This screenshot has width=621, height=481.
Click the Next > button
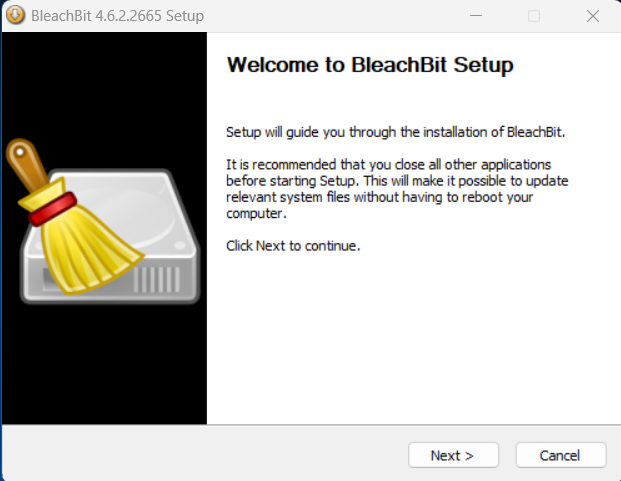tap(453, 455)
